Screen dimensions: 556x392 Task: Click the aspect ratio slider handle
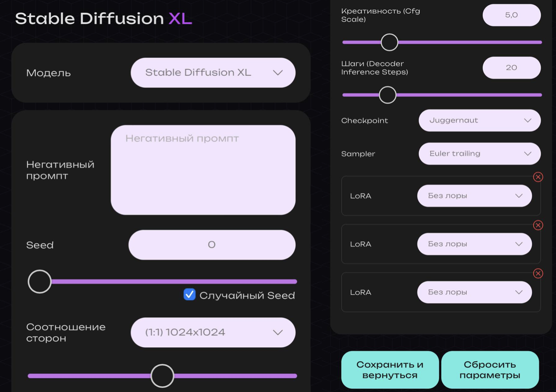[162, 376]
